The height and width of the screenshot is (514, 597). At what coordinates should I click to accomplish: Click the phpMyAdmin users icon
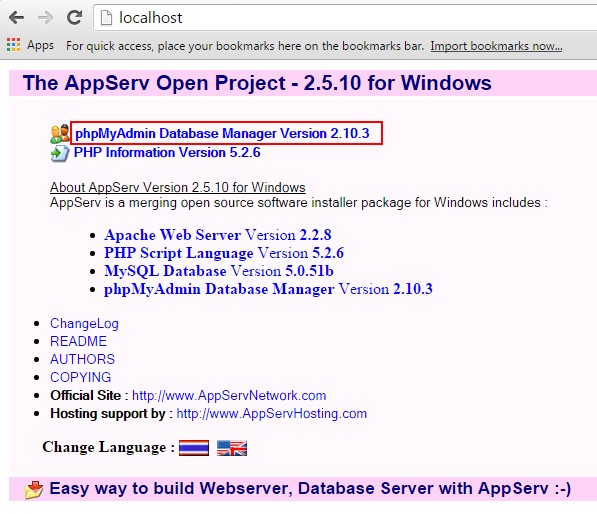click(x=59, y=134)
